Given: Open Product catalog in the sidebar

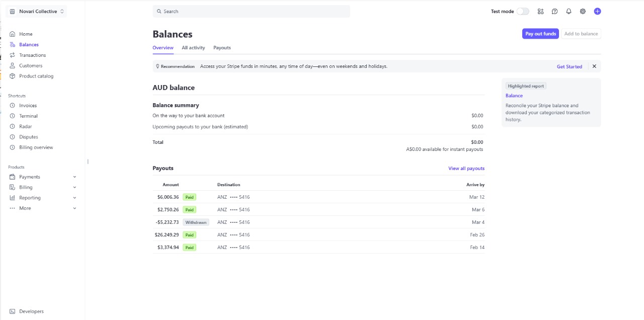Looking at the screenshot, I should pyautogui.click(x=36, y=76).
